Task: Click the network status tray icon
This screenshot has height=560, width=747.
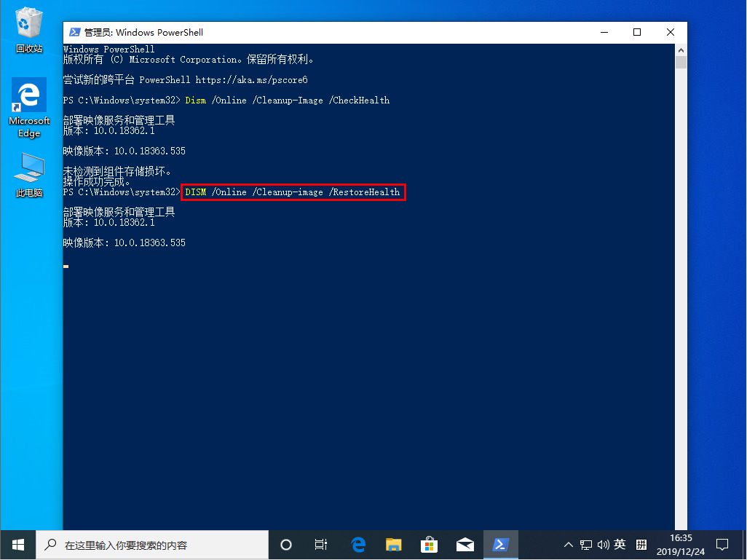Action: click(585, 545)
